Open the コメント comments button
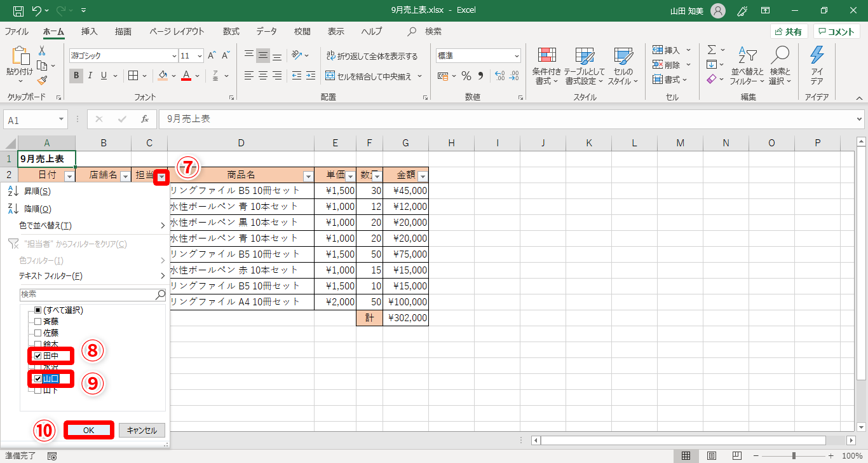 click(837, 32)
